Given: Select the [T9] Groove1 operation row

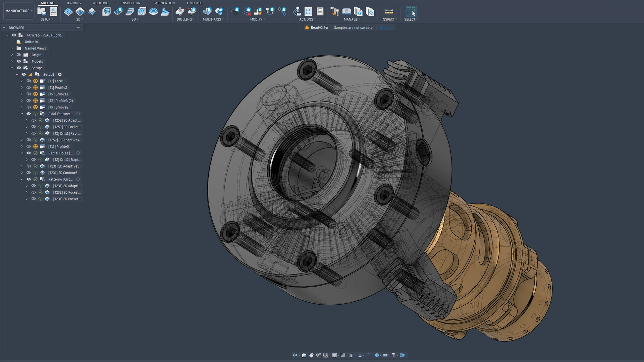Looking at the screenshot, I should [x=58, y=94].
